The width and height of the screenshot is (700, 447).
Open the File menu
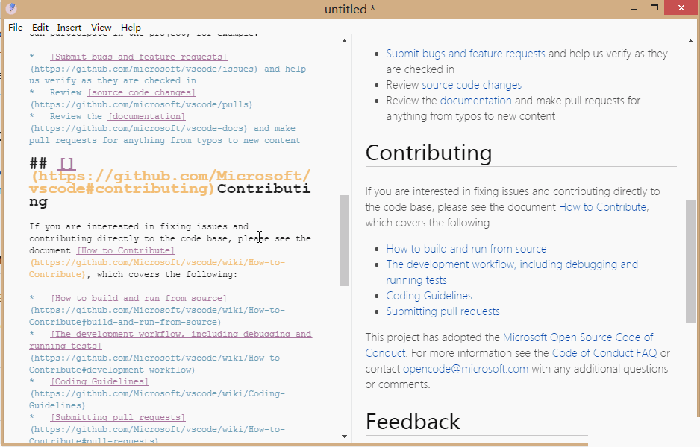tap(15, 27)
